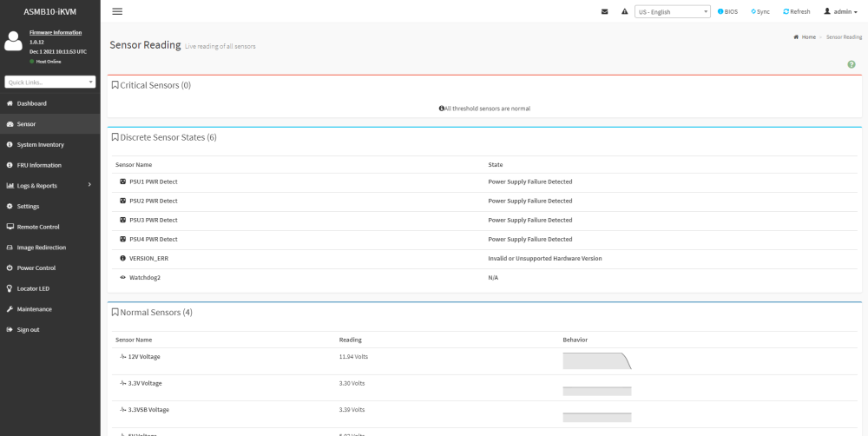Open the warning alerts triangle icon
This screenshot has height=436, width=868.
(624, 11)
